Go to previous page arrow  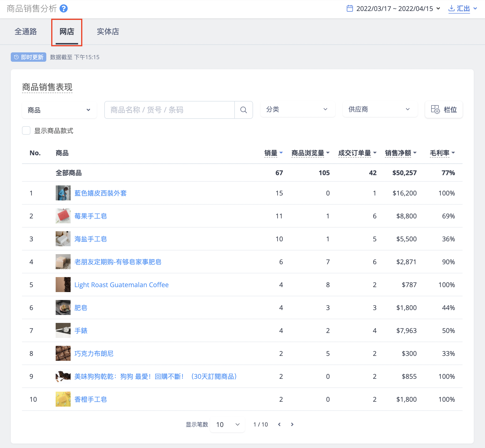click(x=279, y=424)
